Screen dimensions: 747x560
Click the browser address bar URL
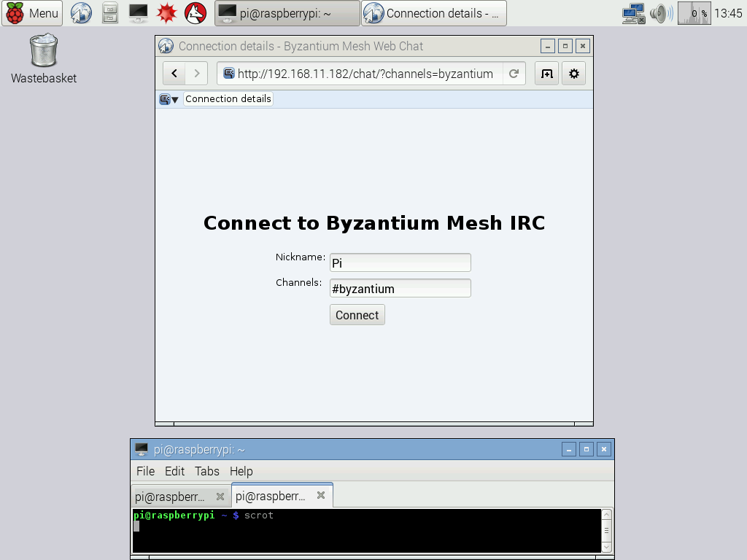point(365,74)
